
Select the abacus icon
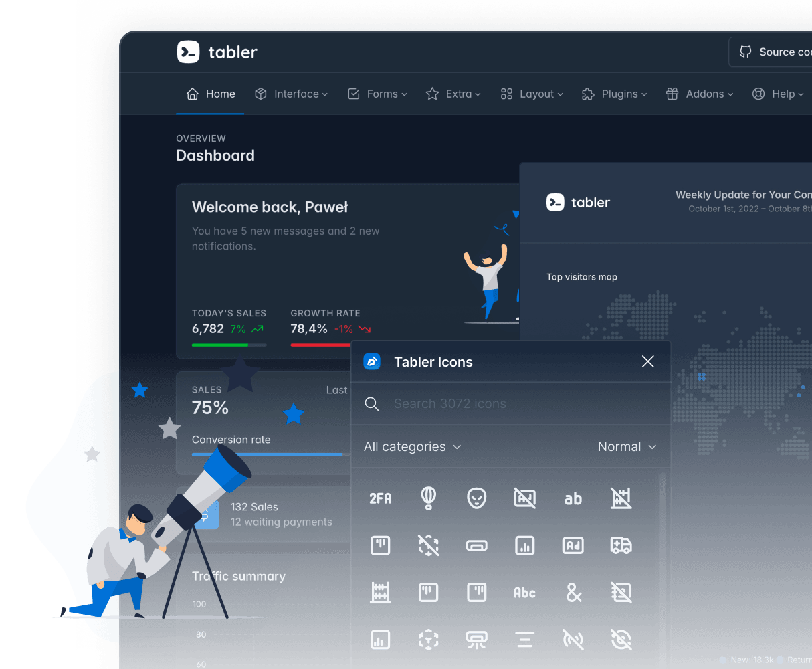(x=381, y=592)
